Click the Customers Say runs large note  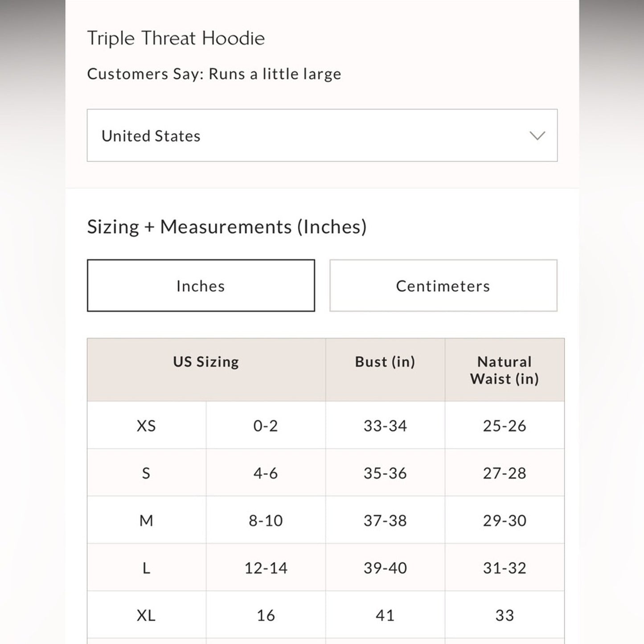pos(214,74)
